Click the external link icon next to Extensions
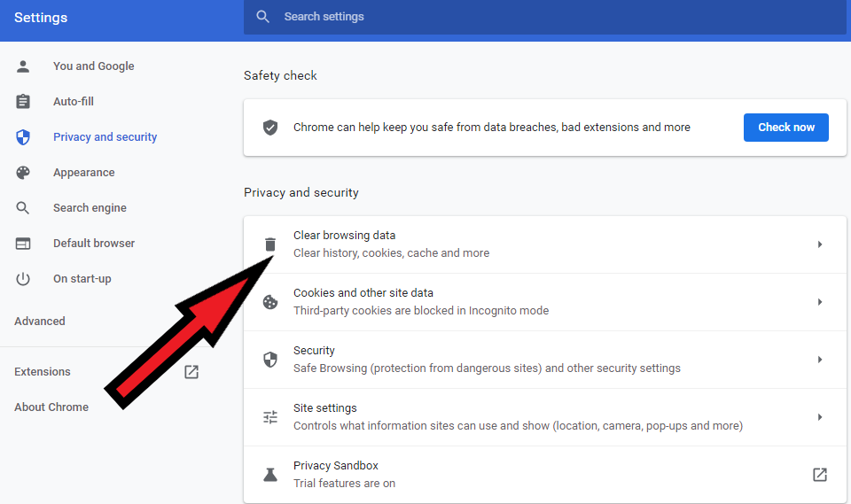 [x=191, y=372]
